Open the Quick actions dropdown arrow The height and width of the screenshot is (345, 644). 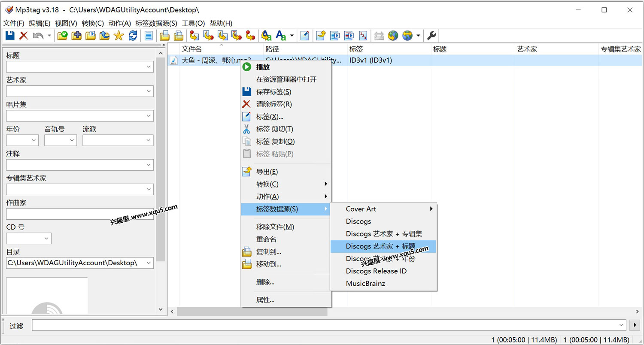pyautogui.click(x=292, y=36)
